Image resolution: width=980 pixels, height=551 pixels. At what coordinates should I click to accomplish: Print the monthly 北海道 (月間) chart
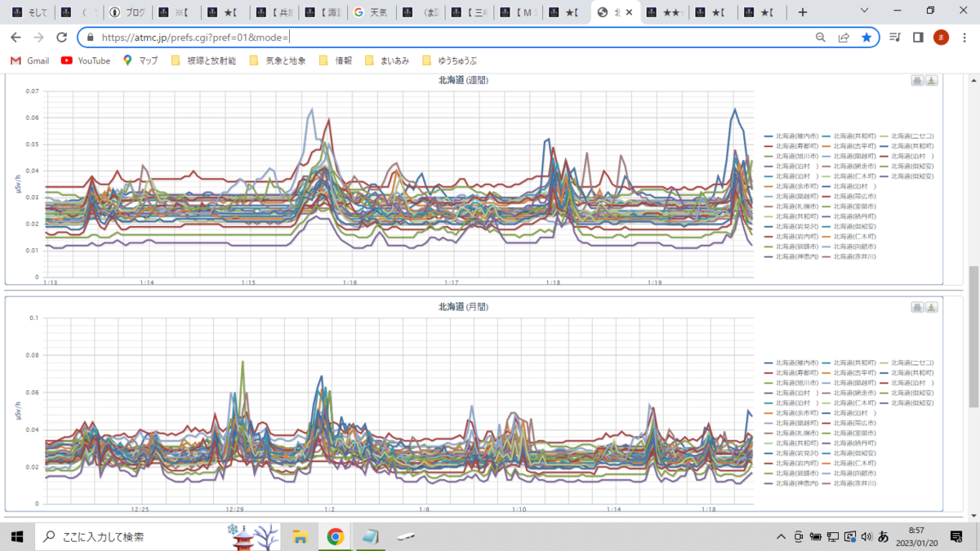pyautogui.click(x=917, y=307)
